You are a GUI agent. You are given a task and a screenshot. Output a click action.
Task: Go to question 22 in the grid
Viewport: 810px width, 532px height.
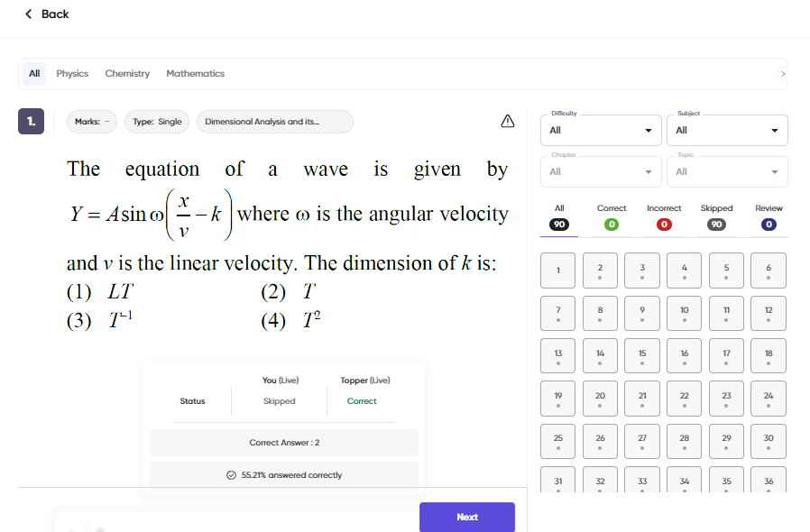684,399
